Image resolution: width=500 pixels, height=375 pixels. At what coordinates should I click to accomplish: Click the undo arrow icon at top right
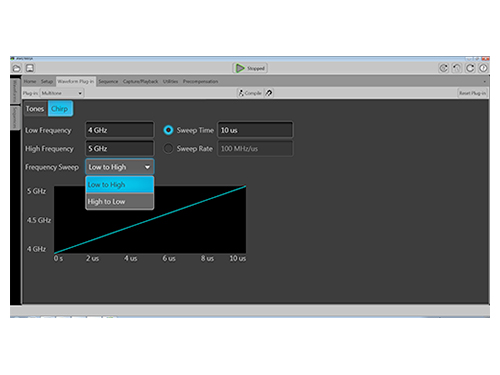pyautogui.click(x=457, y=68)
